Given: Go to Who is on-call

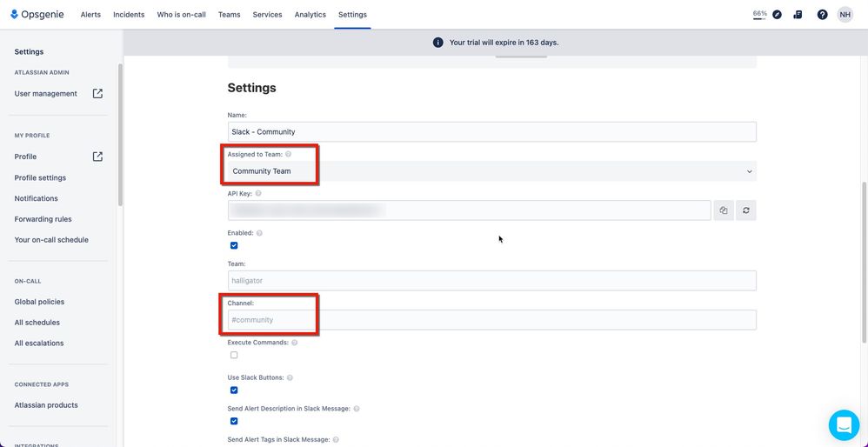Looking at the screenshot, I should (181, 15).
